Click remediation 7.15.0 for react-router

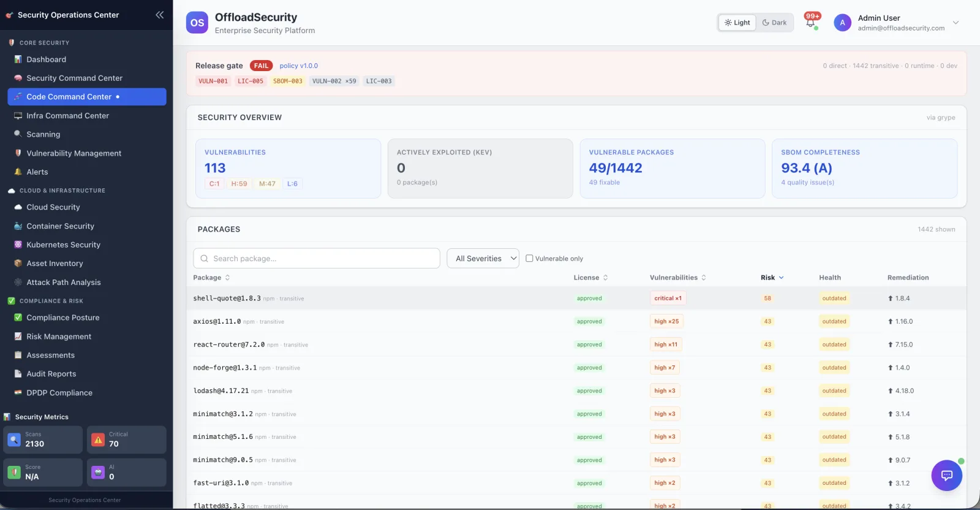pyautogui.click(x=900, y=344)
